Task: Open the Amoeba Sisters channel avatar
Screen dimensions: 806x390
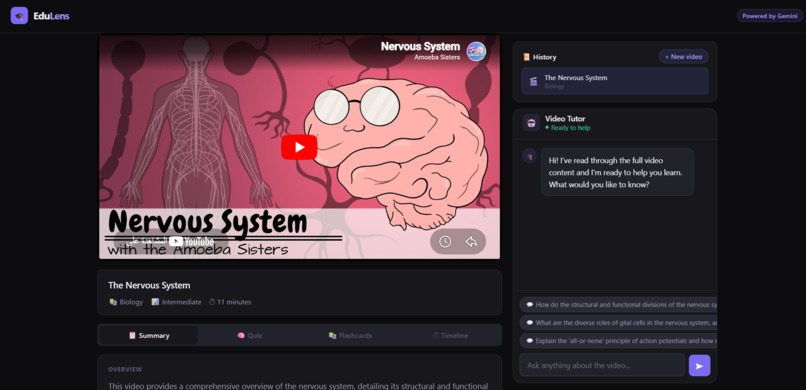Action: [476, 51]
